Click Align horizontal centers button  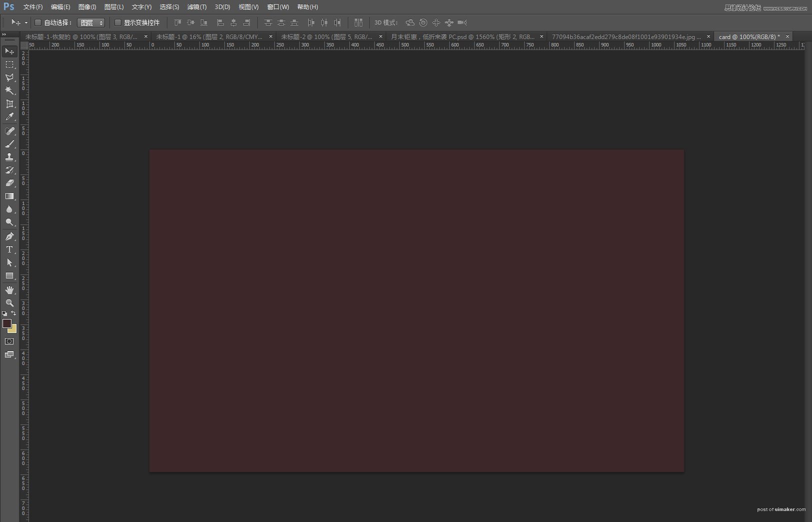(x=233, y=22)
